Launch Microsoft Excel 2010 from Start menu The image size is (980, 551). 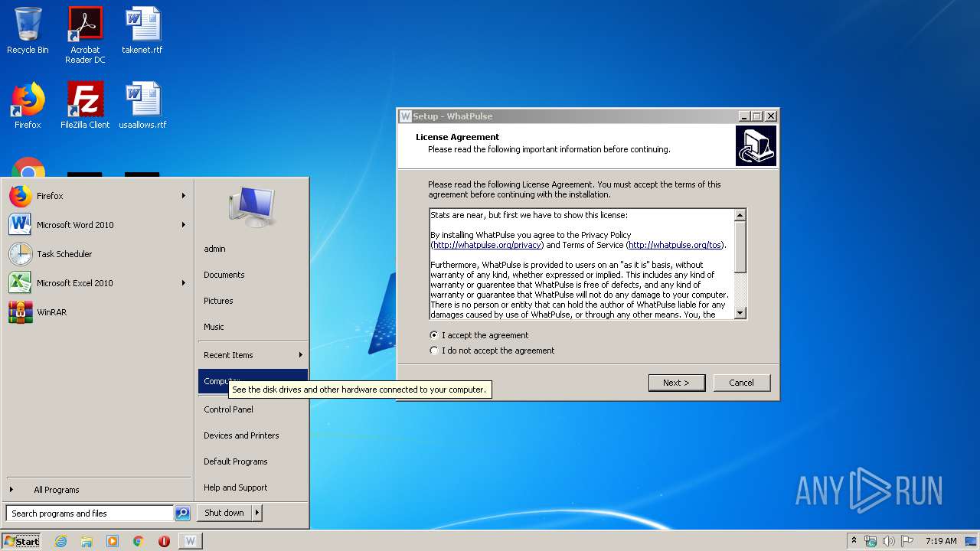pyautogui.click(x=98, y=283)
